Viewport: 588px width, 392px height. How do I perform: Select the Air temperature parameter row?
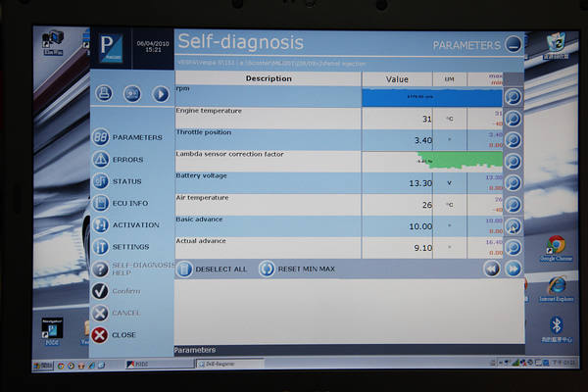click(267, 204)
